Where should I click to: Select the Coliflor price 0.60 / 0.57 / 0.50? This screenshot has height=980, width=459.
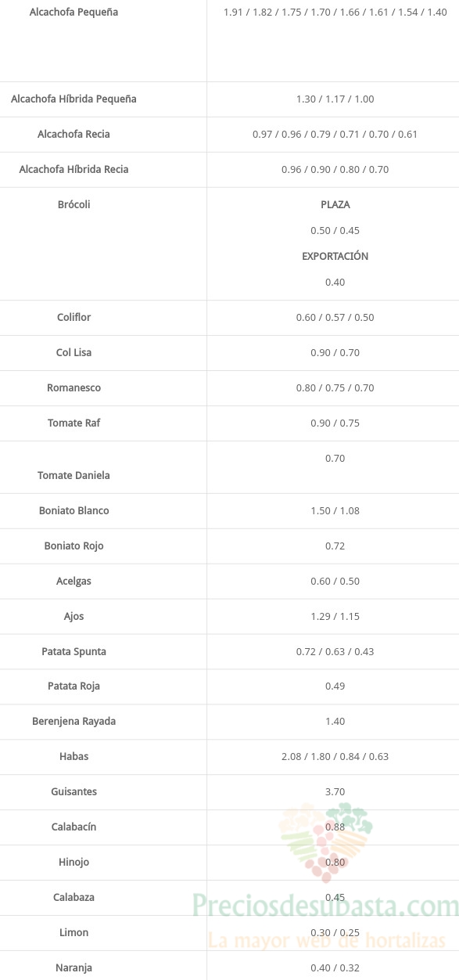point(335,317)
